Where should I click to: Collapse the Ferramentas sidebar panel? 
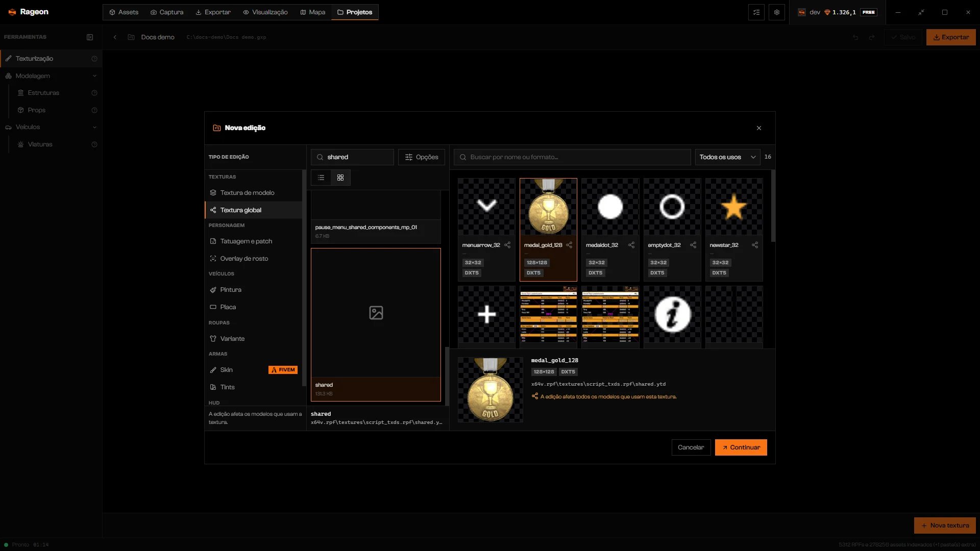pos(90,37)
